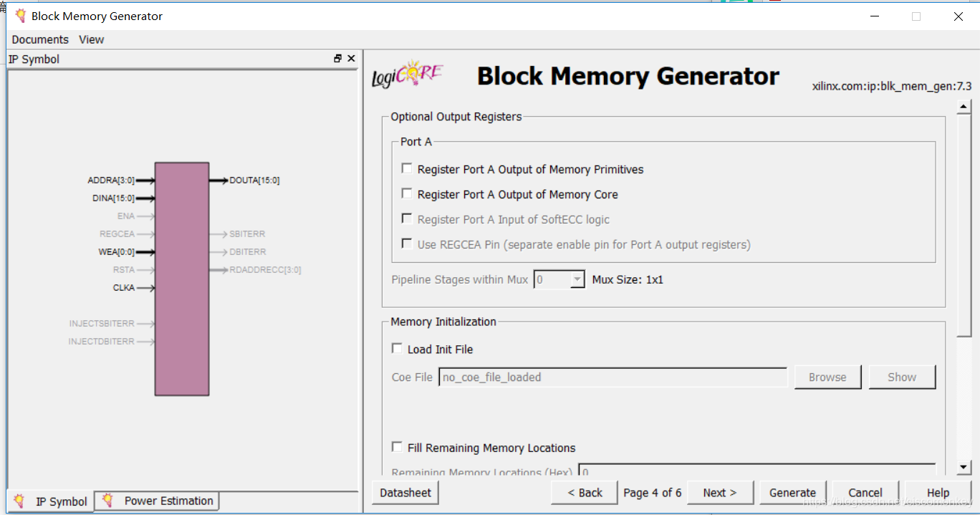
Task: Click the lightbulb icon on the IP Symbol tab
Action: coord(19,501)
